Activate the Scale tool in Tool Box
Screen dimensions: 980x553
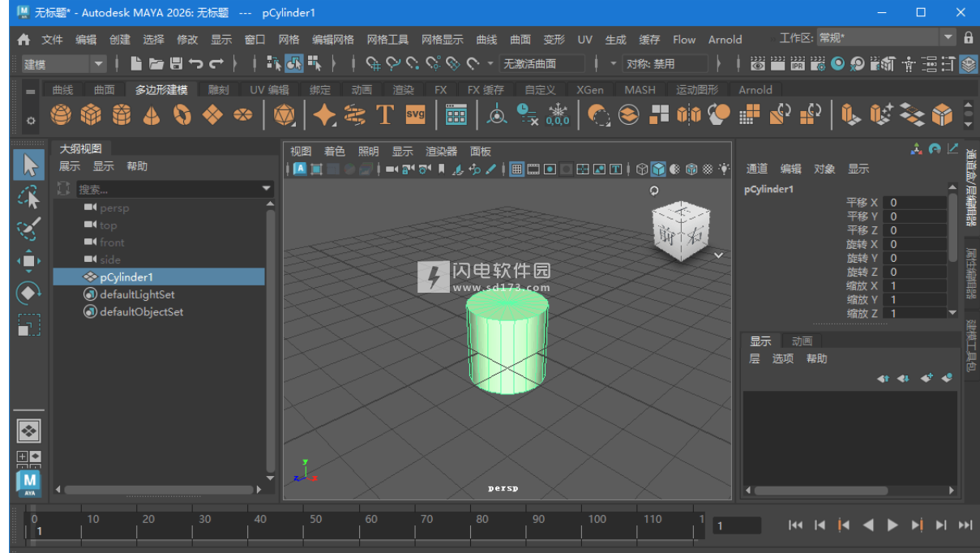29,324
